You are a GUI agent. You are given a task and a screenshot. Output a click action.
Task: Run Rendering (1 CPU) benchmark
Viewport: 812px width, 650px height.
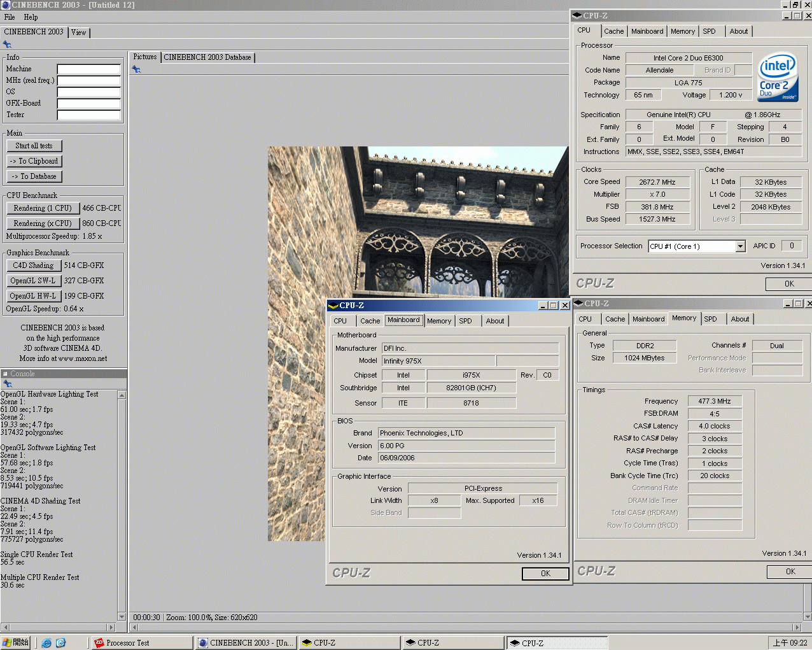coord(43,208)
